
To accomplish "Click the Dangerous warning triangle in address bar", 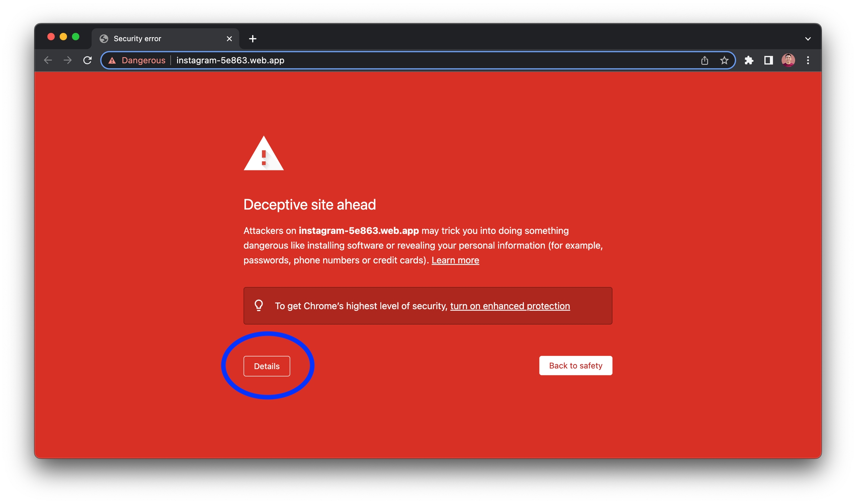I will [112, 61].
